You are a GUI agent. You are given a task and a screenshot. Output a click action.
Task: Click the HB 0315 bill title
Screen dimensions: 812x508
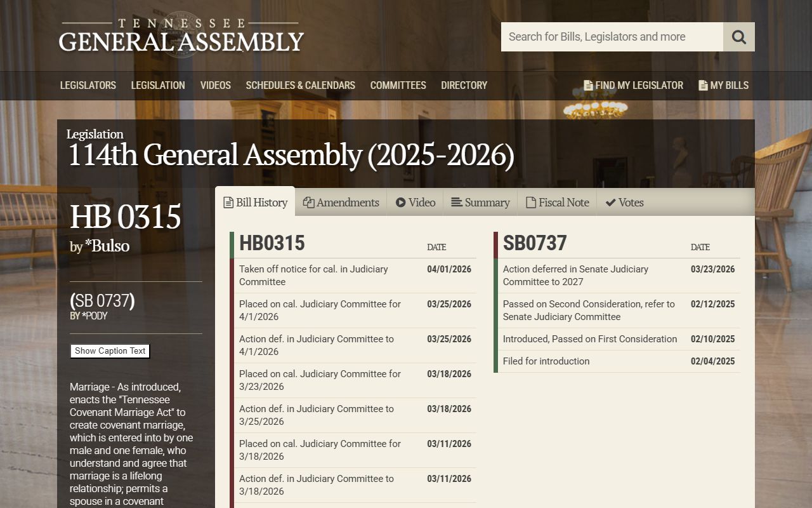[126, 217]
